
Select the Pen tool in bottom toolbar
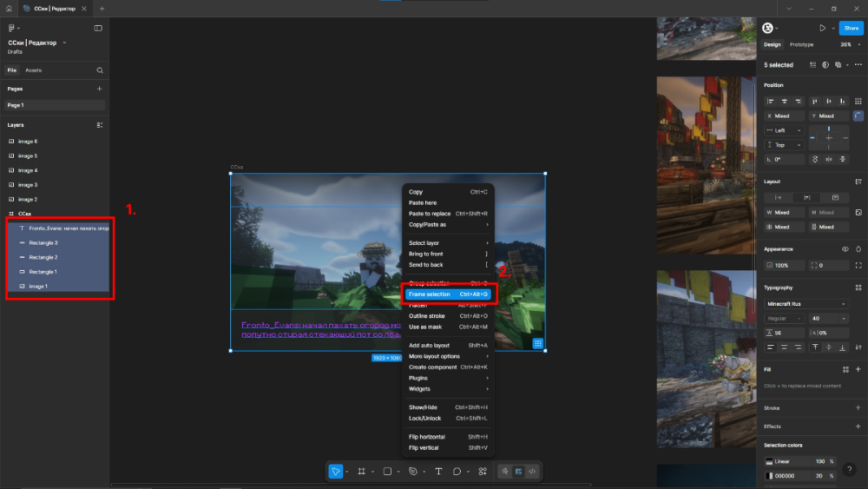pyautogui.click(x=413, y=472)
